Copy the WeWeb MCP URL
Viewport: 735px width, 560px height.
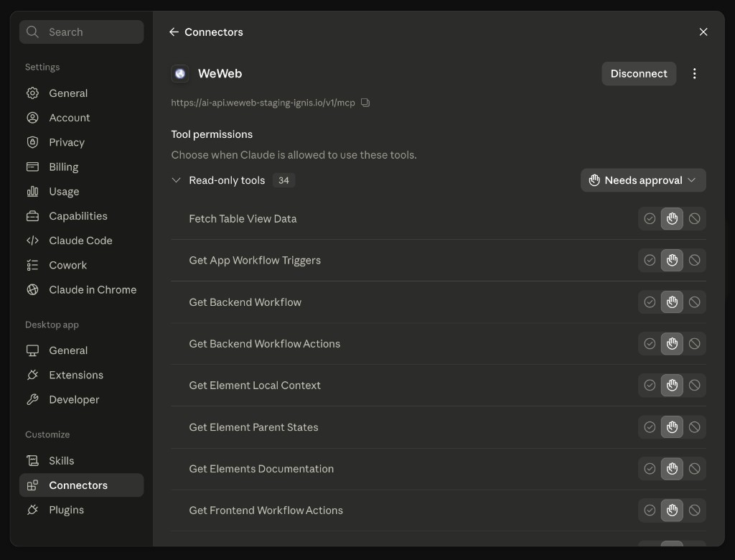coord(365,103)
